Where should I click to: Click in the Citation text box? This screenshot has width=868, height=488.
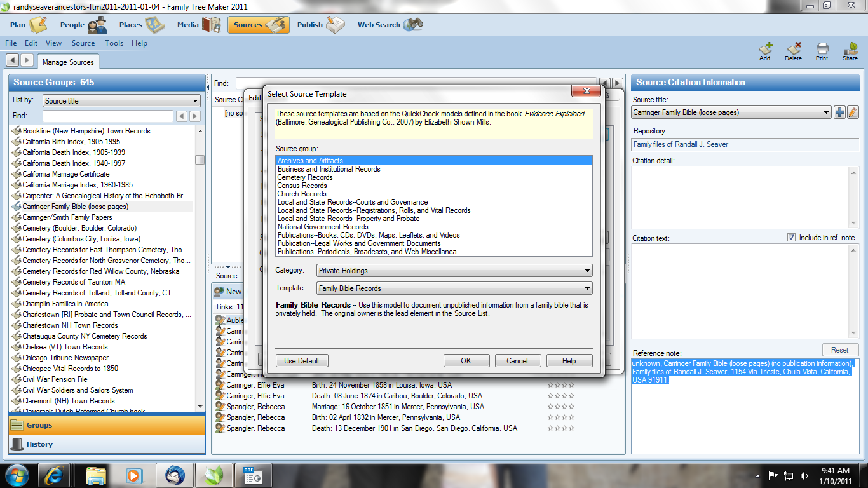[x=740, y=290]
